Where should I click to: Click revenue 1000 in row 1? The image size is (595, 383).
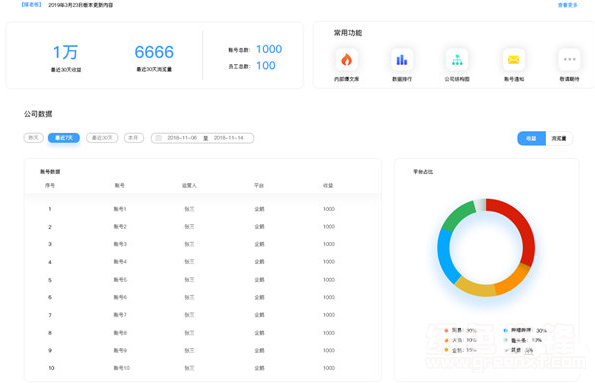[329, 209]
